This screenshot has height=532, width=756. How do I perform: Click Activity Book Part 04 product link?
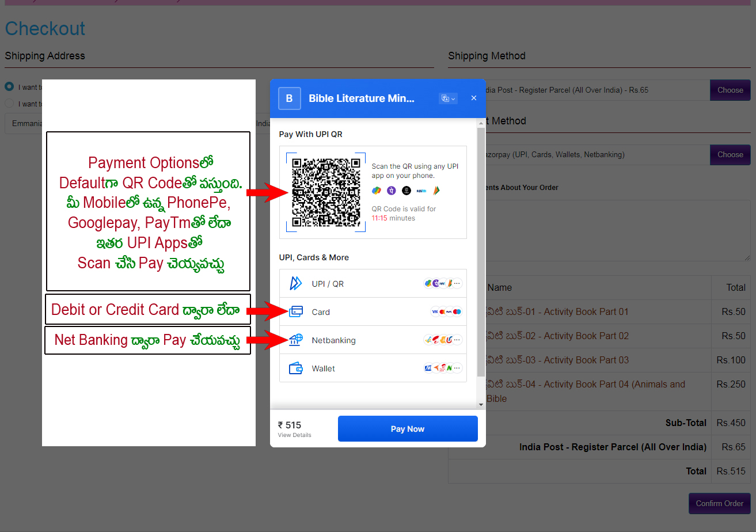(586, 391)
